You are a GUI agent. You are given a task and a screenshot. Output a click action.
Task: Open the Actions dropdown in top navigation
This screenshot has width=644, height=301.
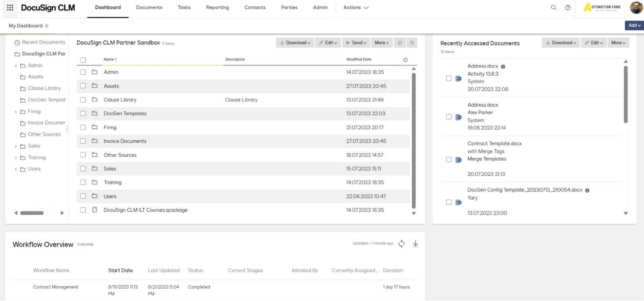(x=356, y=7)
